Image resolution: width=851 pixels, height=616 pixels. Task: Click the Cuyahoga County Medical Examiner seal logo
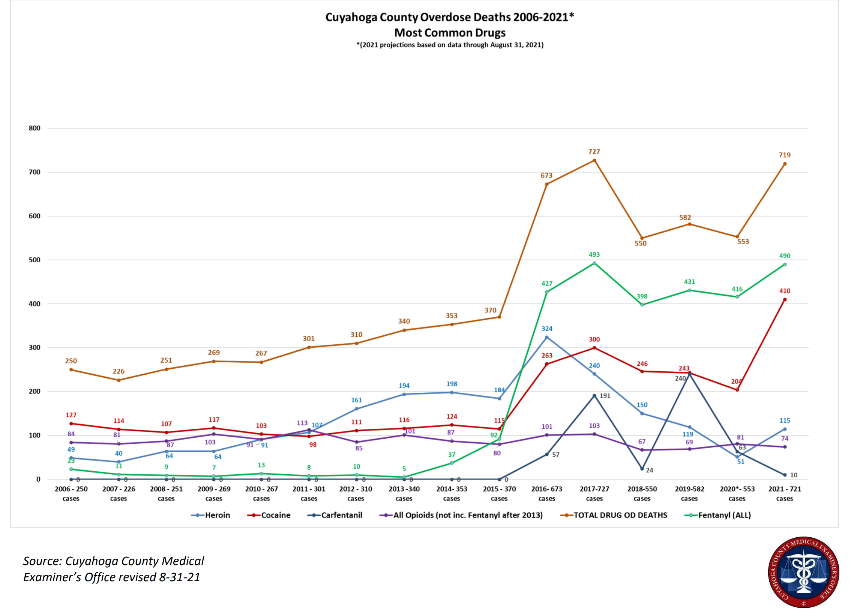tap(803, 572)
